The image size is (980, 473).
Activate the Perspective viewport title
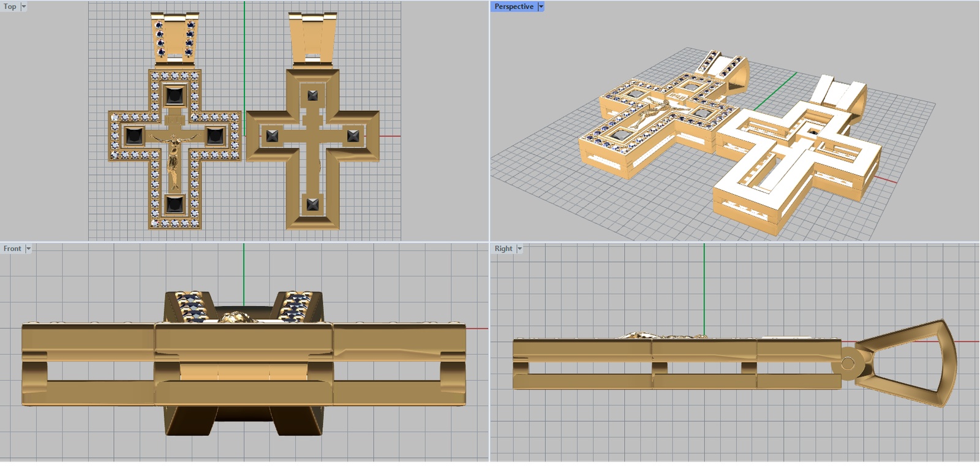pyautogui.click(x=514, y=7)
